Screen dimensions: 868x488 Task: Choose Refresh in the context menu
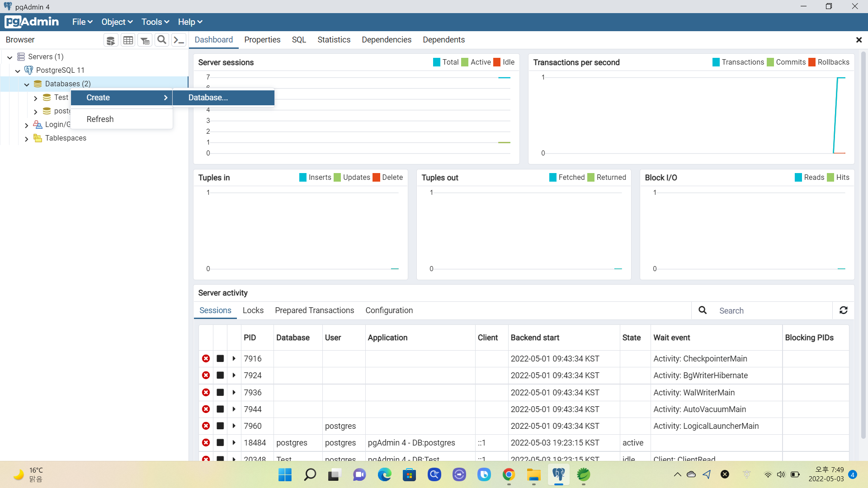pyautogui.click(x=100, y=119)
